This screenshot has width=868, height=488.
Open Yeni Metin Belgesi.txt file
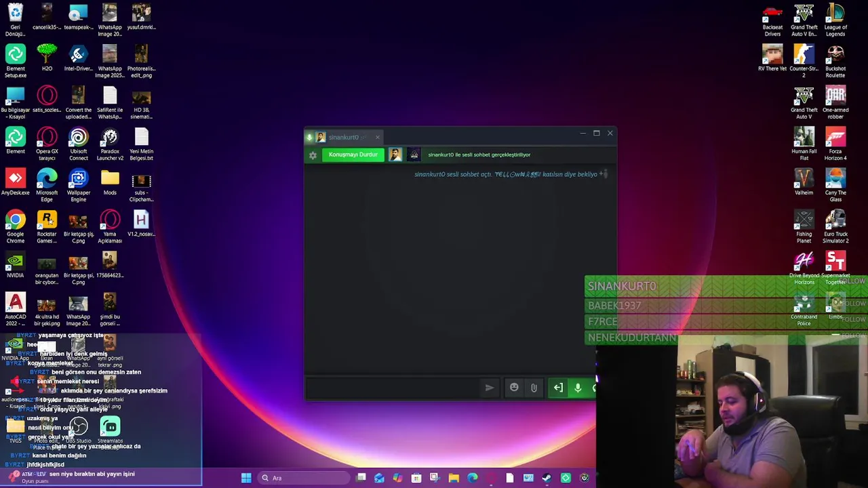point(141,144)
